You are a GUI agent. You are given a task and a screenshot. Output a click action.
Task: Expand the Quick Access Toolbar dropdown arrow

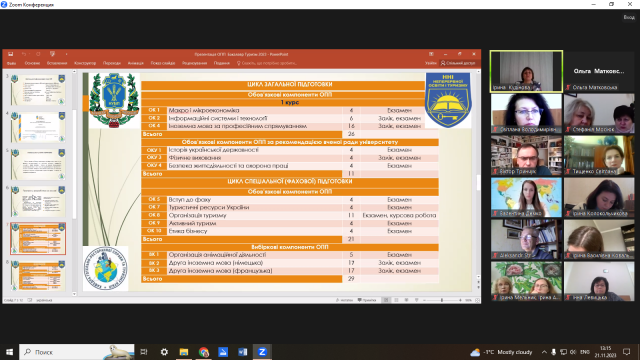click(66, 54)
